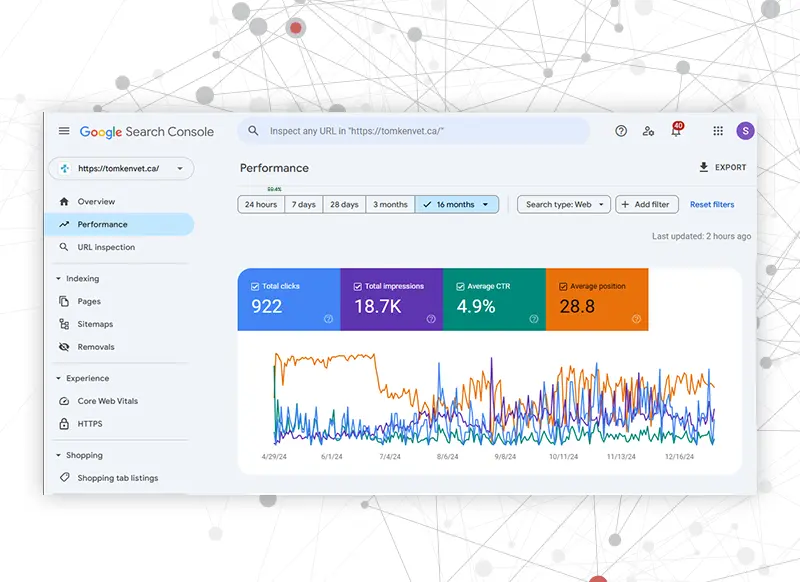
Task: Click the Reset filters link
Action: point(712,204)
